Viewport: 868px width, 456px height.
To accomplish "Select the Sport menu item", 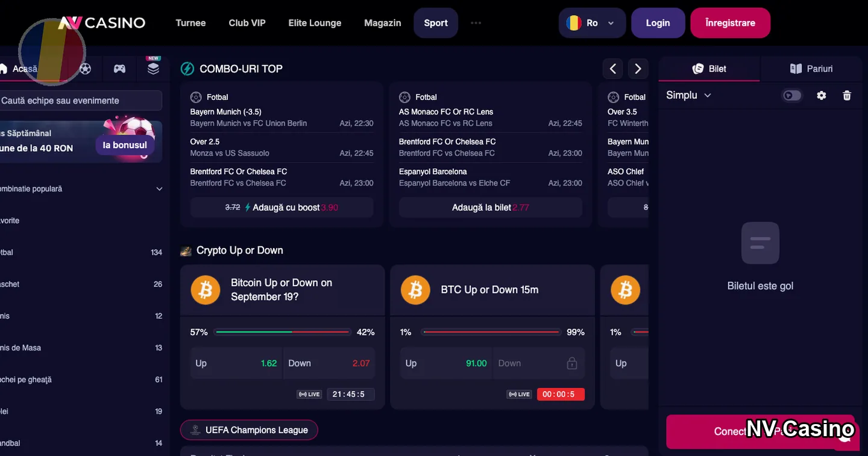I will coord(436,23).
